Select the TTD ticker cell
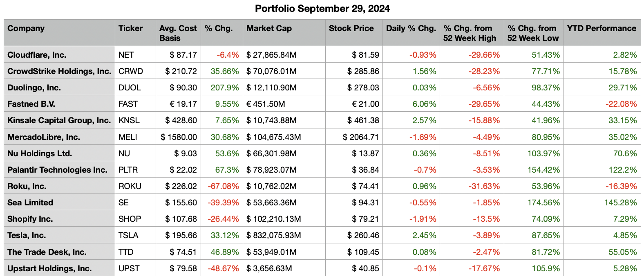The image size is (644, 279). pyautogui.click(x=126, y=252)
